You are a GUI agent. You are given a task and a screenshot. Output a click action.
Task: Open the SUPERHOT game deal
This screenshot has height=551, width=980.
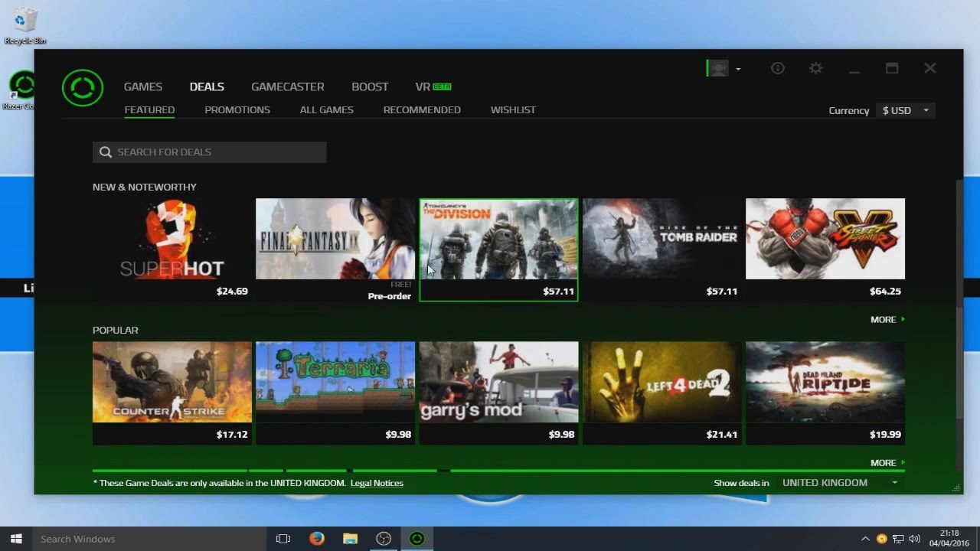(x=172, y=249)
